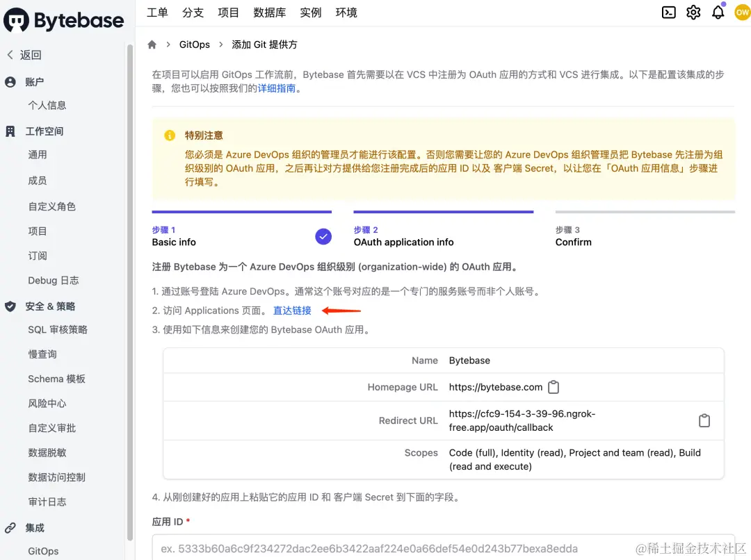This screenshot has height=560, width=751.
Task: Copy the Redirect URL clipboard icon
Action: click(704, 420)
